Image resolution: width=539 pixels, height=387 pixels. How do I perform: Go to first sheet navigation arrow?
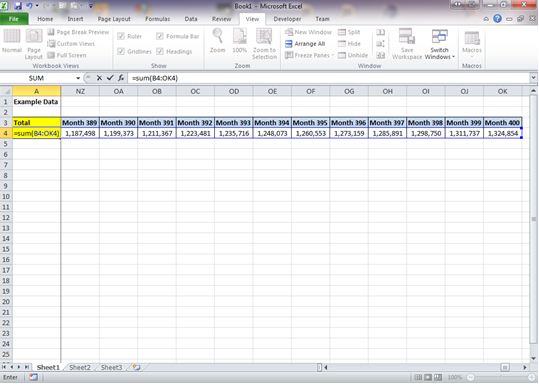(4, 367)
